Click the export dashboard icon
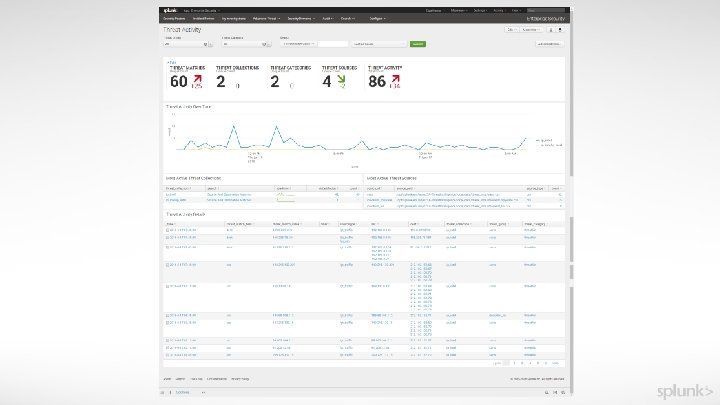Screen dimensions: 720x405 [x=551, y=29]
